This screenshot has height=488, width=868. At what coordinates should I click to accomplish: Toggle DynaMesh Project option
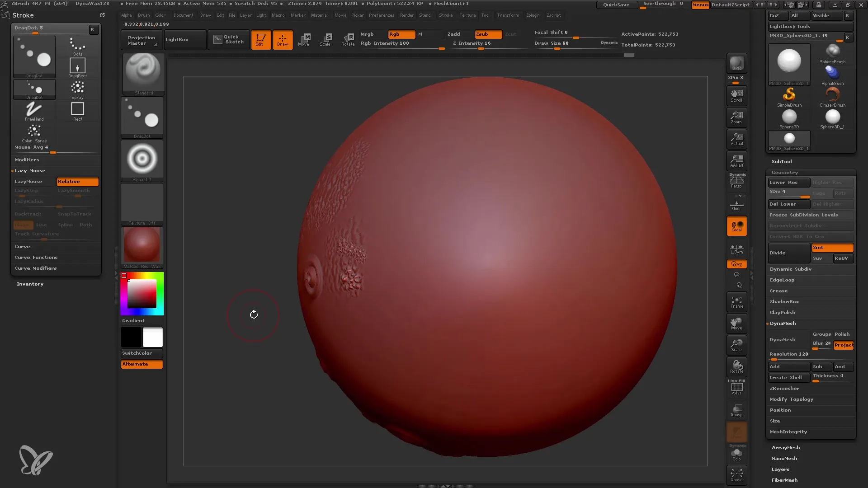pos(844,345)
